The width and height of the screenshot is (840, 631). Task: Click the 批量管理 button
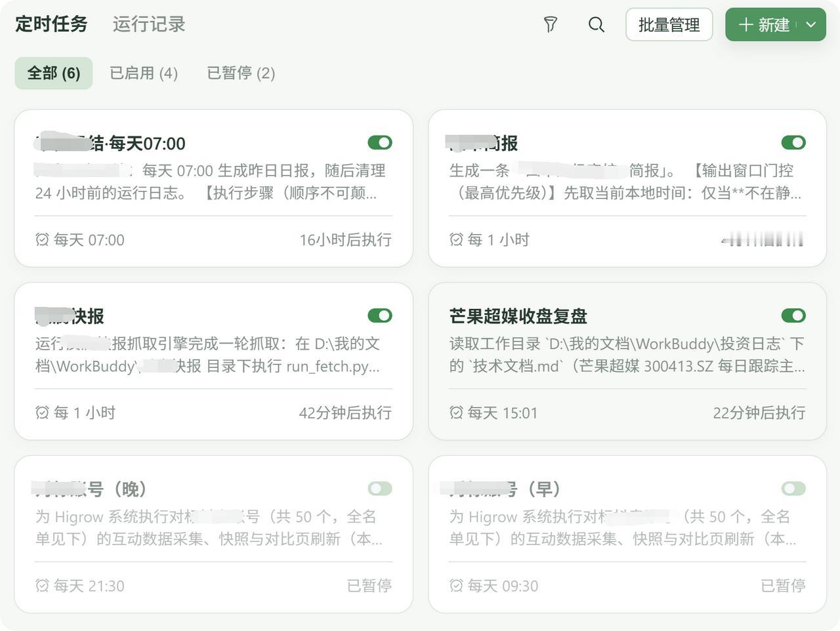(x=669, y=25)
